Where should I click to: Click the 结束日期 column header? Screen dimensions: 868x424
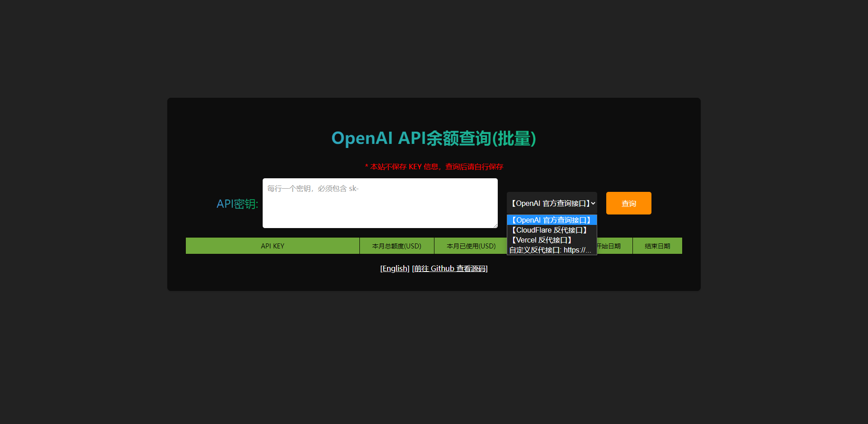(657, 246)
